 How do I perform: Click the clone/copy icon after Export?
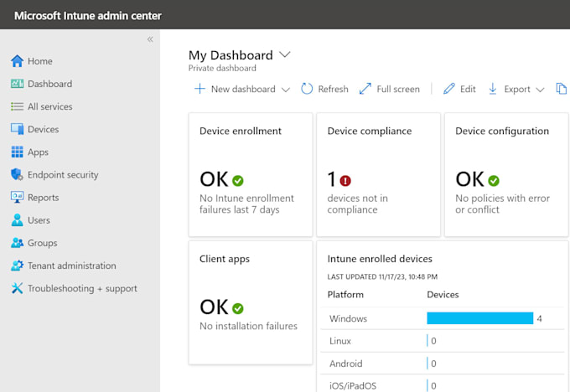(562, 89)
